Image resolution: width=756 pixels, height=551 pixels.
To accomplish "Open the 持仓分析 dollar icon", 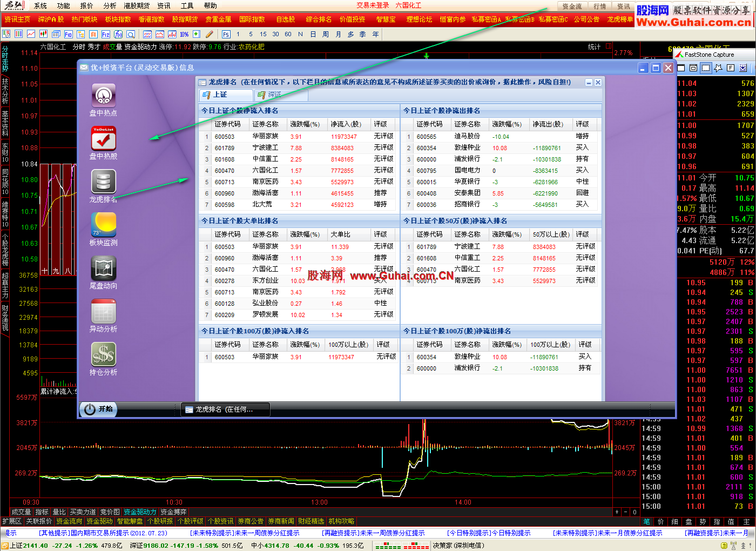I will coord(103,354).
